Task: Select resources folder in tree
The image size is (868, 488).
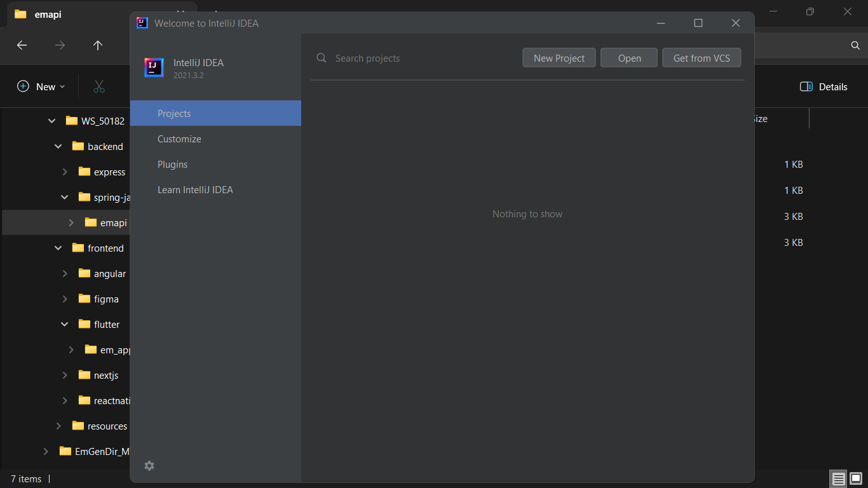Action: [107, 426]
